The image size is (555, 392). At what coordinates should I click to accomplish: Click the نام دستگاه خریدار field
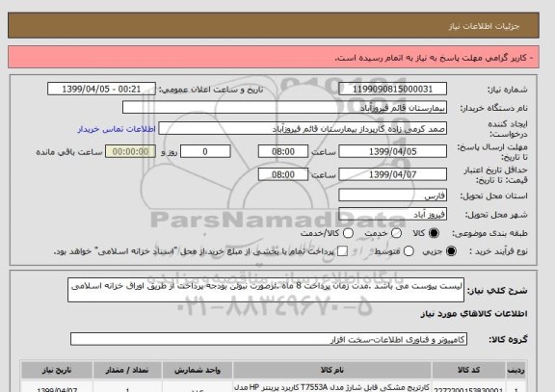point(284,108)
